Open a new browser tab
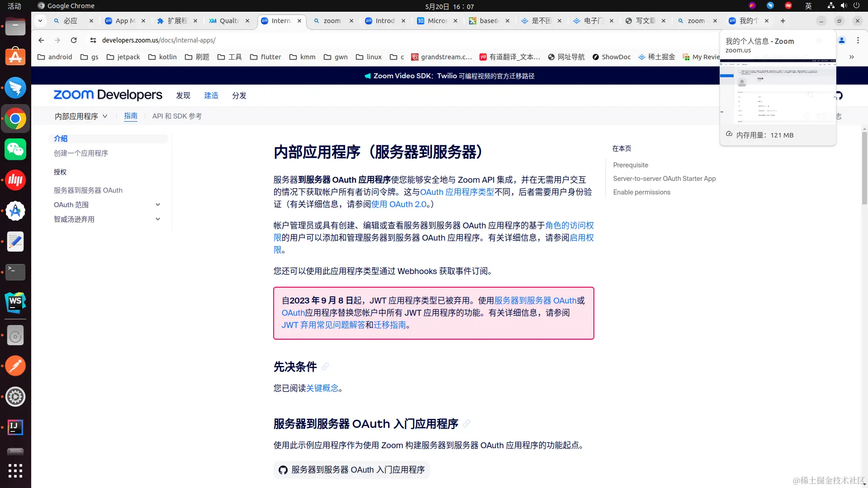Screen dimensions: 868x488 pos(783,21)
